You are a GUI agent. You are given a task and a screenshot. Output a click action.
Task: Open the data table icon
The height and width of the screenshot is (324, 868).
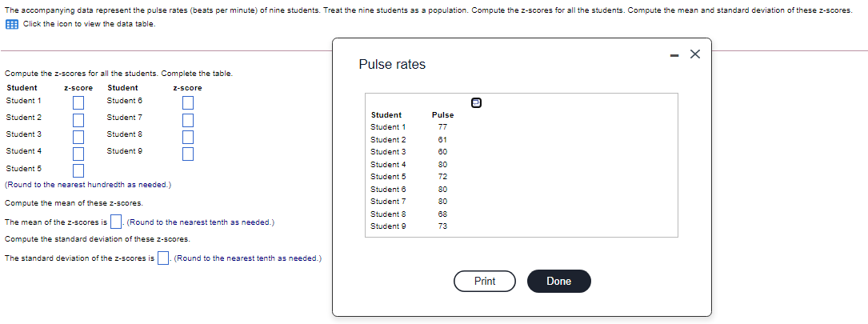(12, 23)
